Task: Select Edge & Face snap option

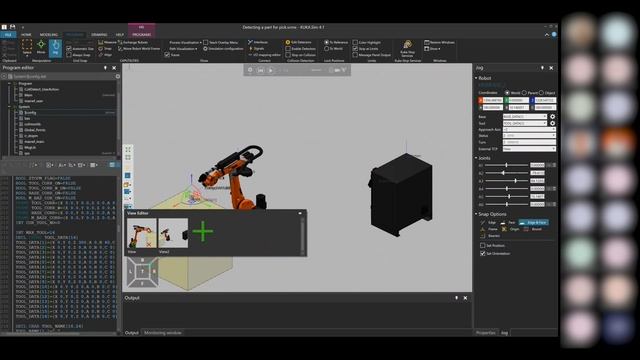Action: [x=533, y=222]
